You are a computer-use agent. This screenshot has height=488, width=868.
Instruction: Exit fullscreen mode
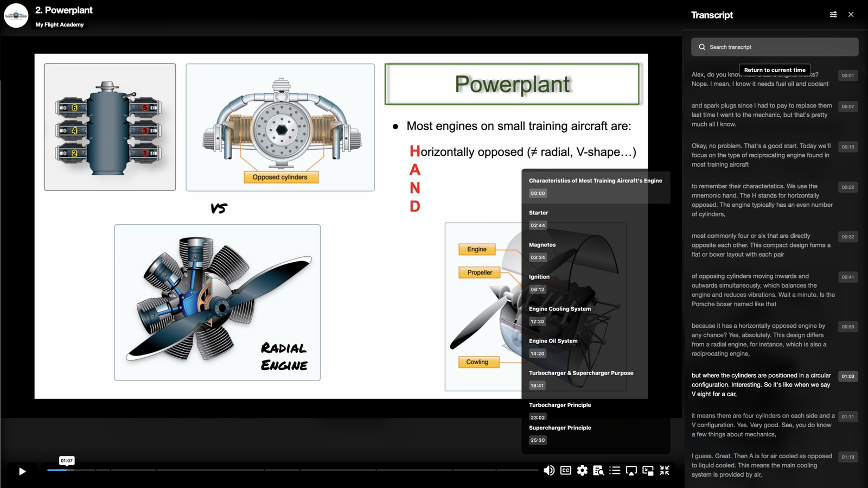665,471
